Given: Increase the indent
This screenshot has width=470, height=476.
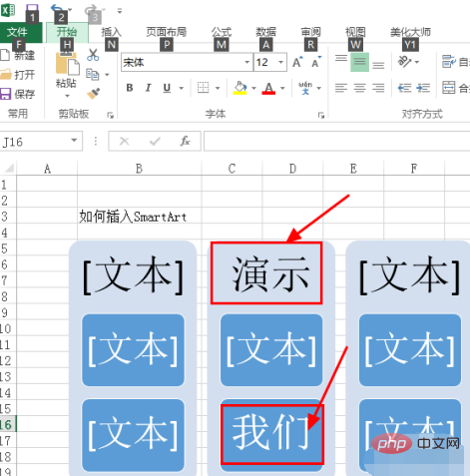Looking at the screenshot, I should (x=423, y=88).
